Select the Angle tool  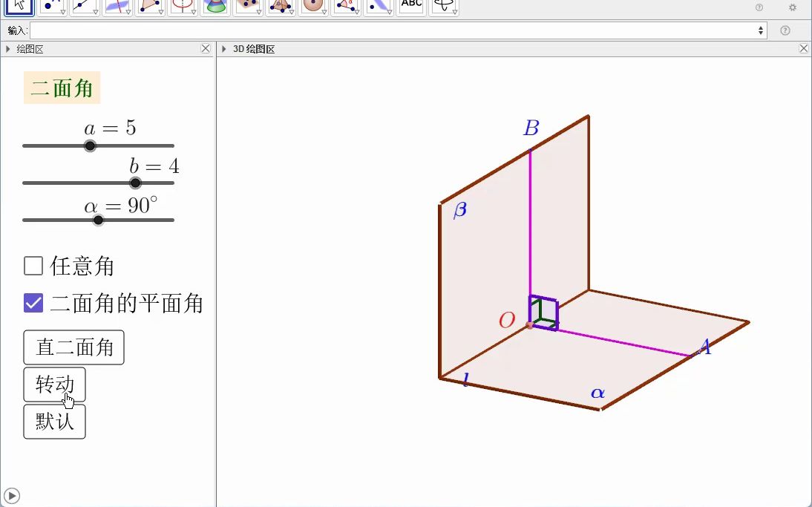click(345, 6)
